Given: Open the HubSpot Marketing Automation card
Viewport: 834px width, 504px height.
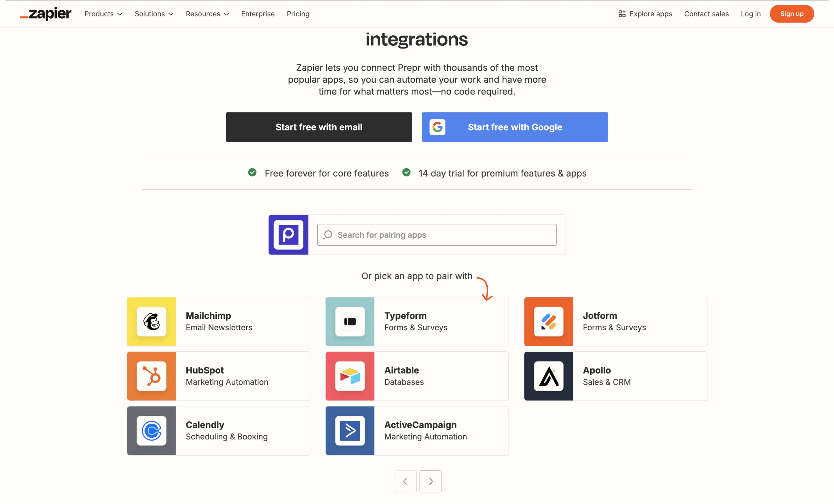Looking at the screenshot, I should tap(219, 376).
